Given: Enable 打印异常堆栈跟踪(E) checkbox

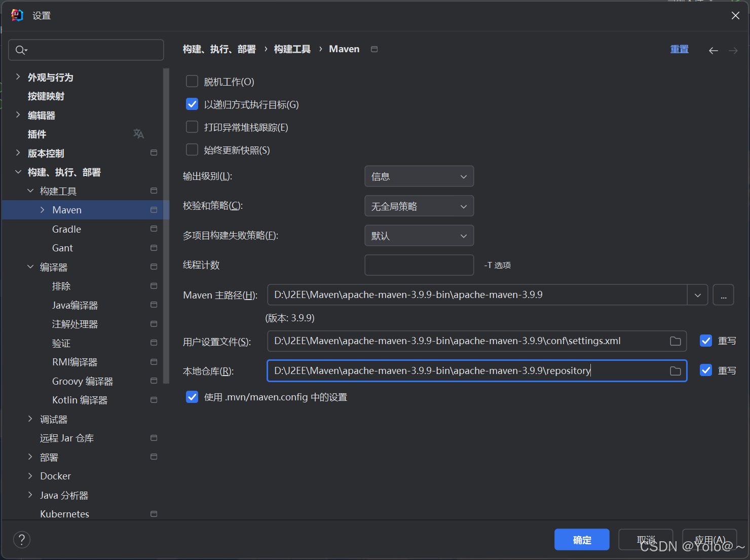Looking at the screenshot, I should coord(192,127).
